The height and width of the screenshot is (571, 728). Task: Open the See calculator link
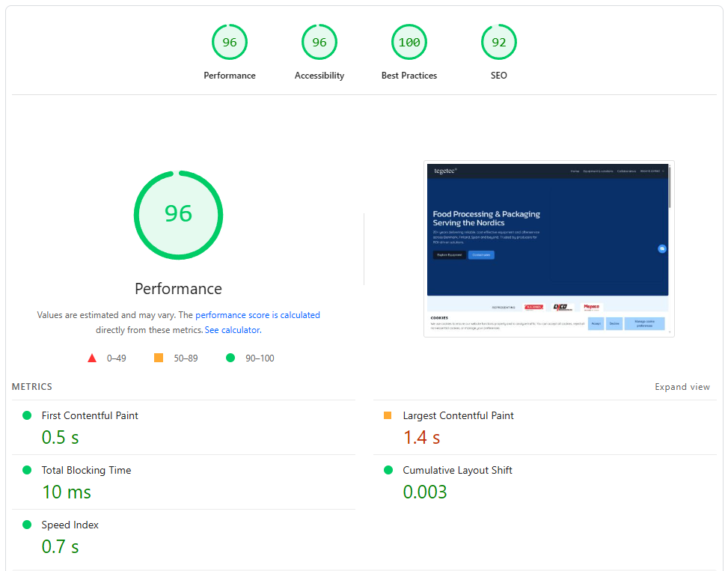coord(232,329)
